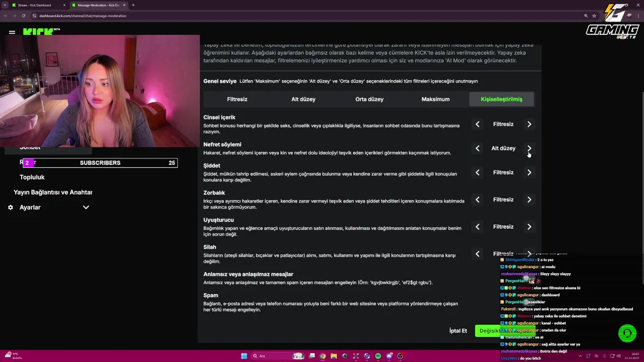Image resolution: width=644 pixels, height=362 pixels.
Task: Decrease Silah filter with left arrow
Action: click(x=477, y=254)
